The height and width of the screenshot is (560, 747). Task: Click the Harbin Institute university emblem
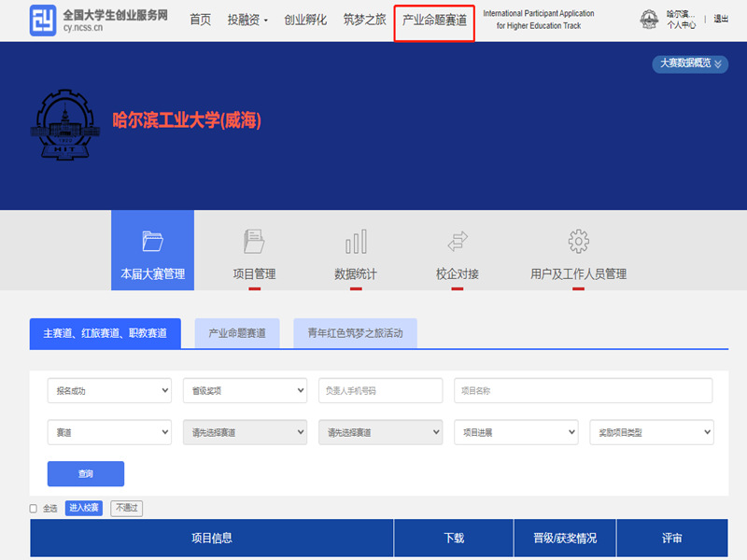coord(63,122)
